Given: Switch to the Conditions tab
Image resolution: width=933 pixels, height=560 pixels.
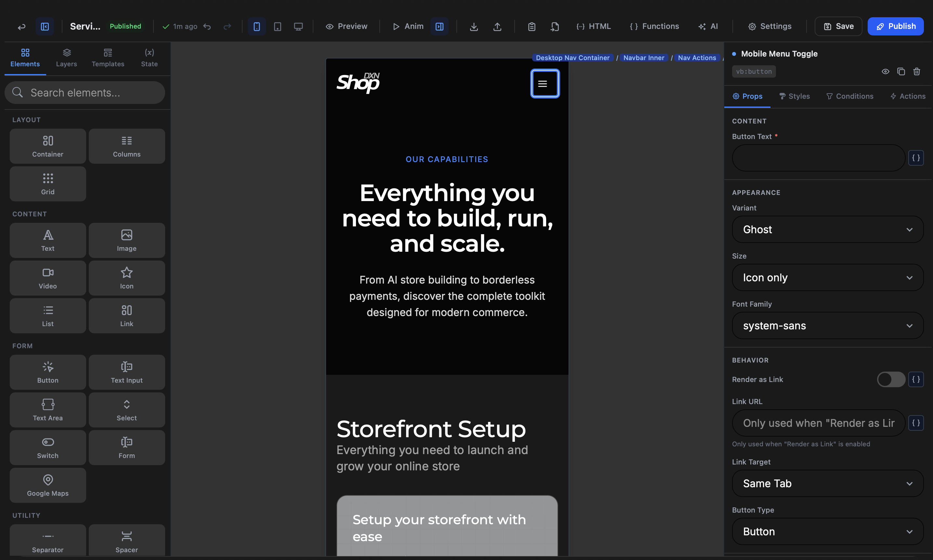Looking at the screenshot, I should pos(849,96).
